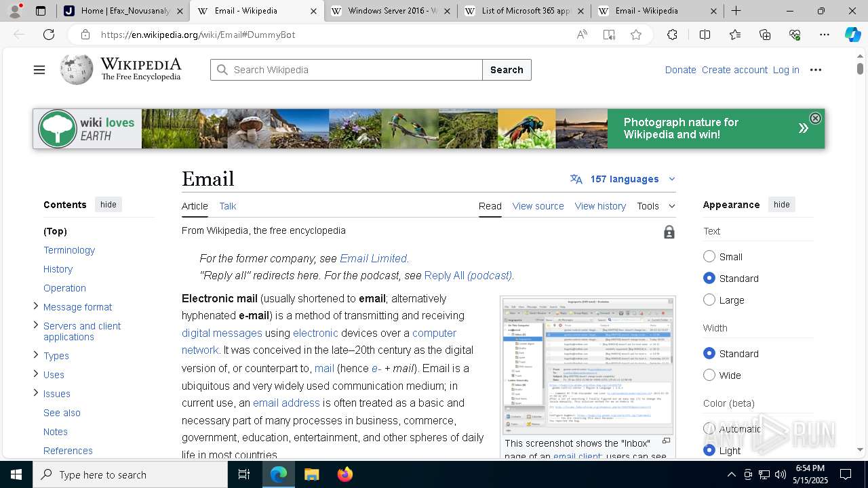Switch to List of Microsoft 365 tab
This screenshot has height=488, width=868.
pos(524,11)
